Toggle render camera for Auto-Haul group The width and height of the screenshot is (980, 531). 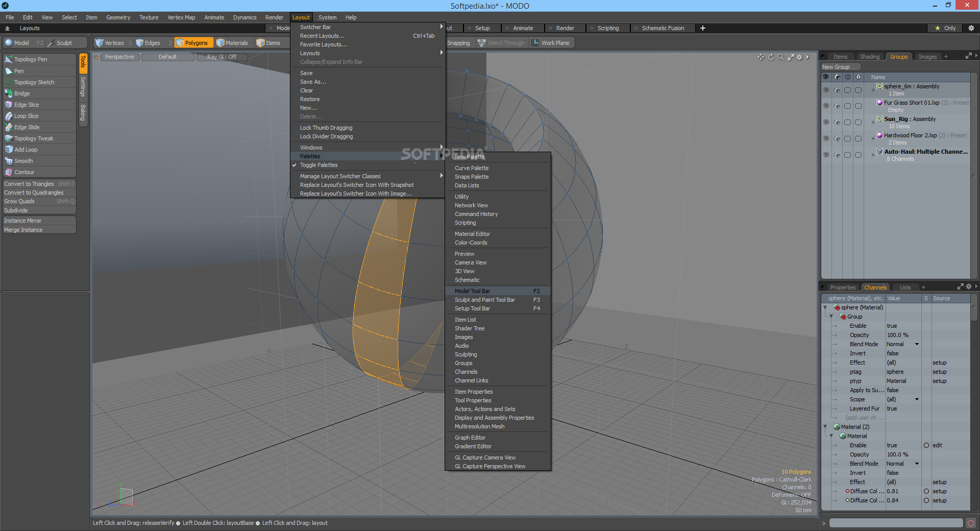837,155
